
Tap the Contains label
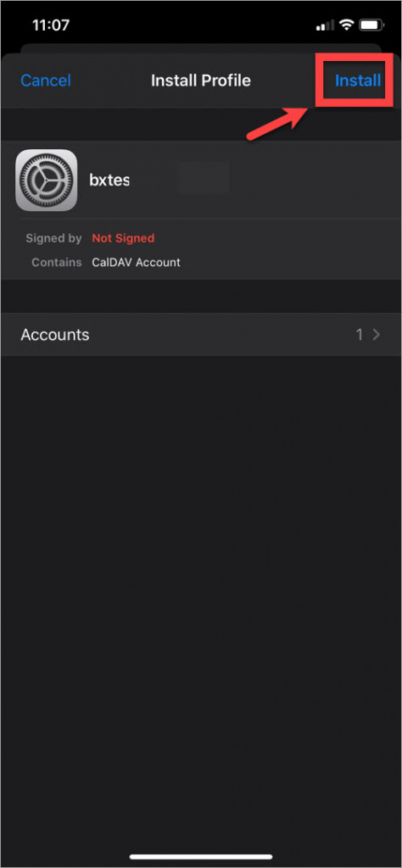(57, 263)
